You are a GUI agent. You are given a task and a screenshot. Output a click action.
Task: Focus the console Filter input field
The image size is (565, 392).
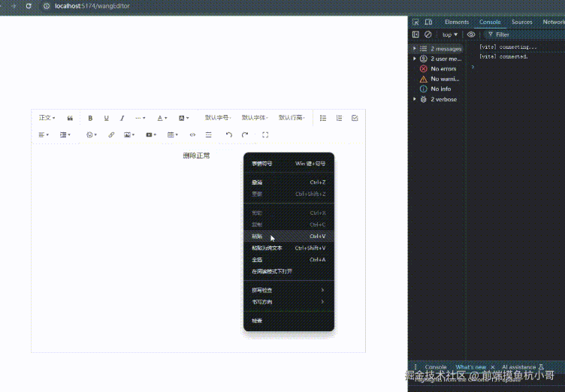point(526,35)
